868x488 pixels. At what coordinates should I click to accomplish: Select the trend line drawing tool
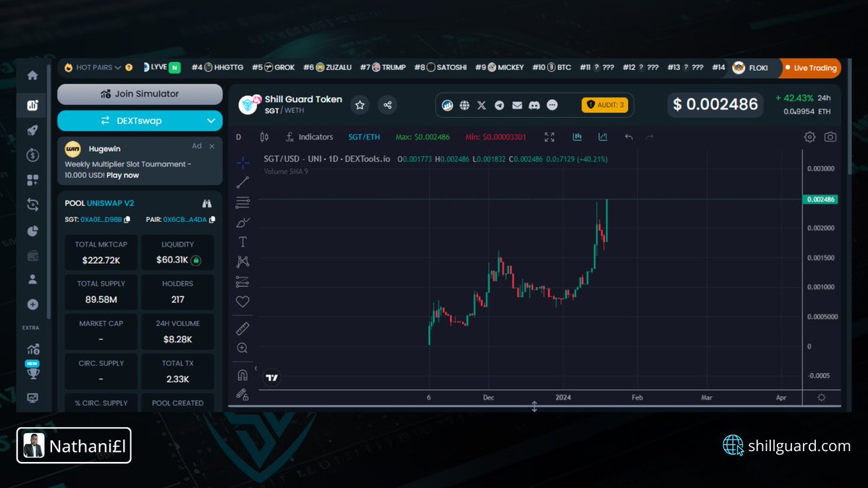[x=242, y=182]
